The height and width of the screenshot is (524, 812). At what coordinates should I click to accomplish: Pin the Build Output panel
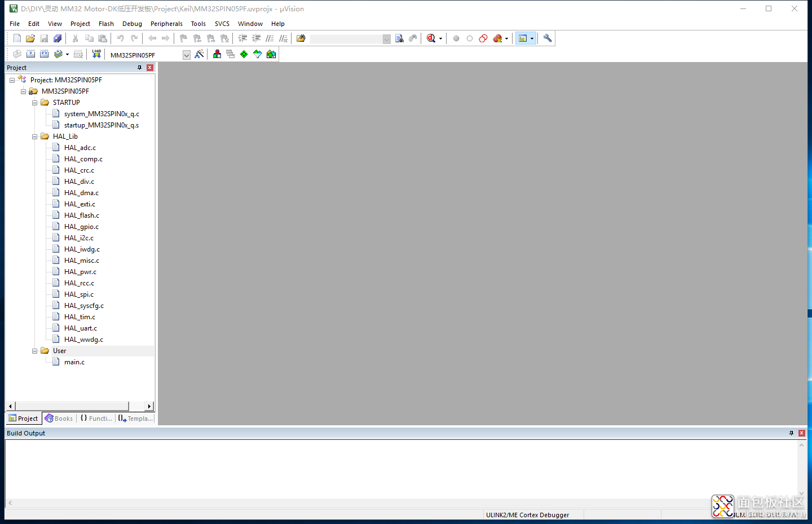coord(791,433)
